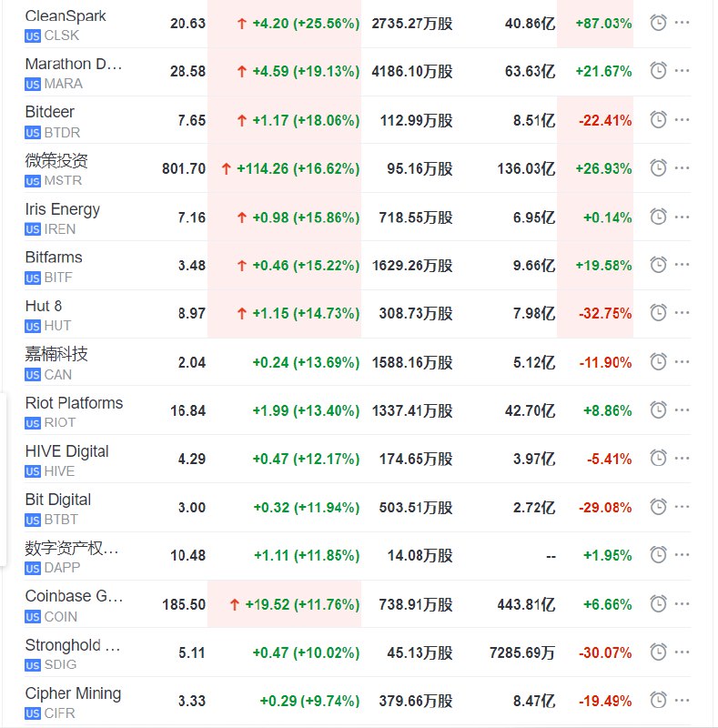Set alert clock for Bit Digital row
Image resolution: width=718 pixels, height=728 pixels.
pos(658,507)
